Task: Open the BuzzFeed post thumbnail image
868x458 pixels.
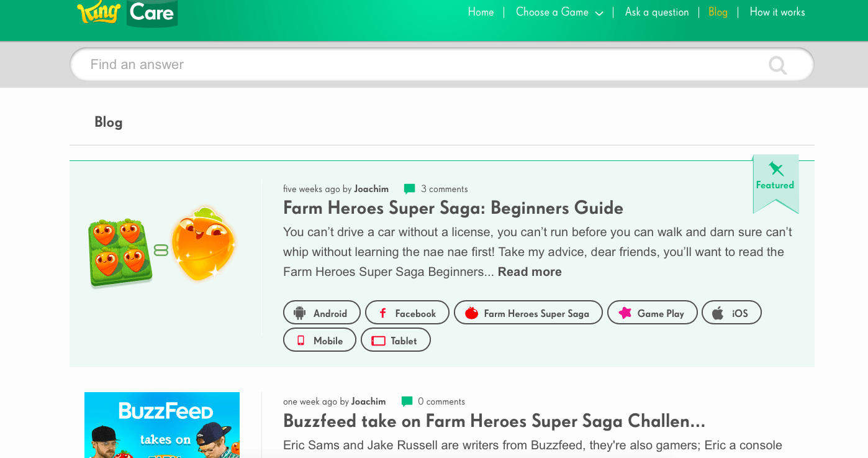Action: (x=162, y=425)
